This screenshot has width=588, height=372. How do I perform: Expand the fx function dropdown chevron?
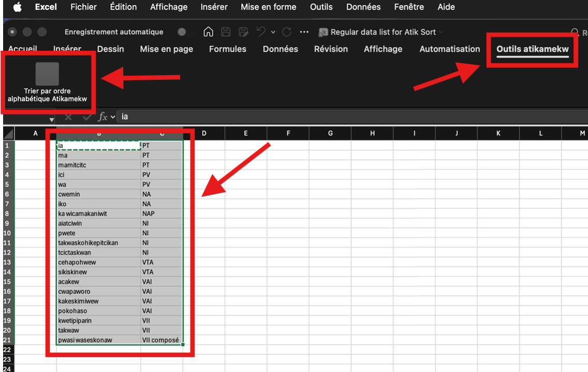pos(113,117)
